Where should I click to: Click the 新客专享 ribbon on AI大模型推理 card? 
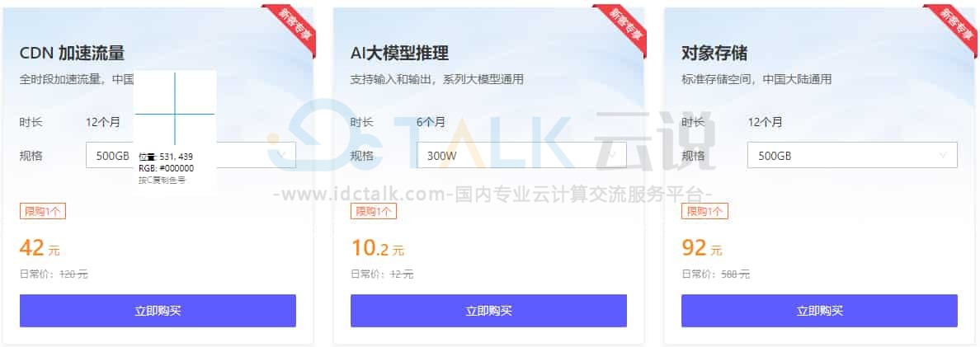623,26
